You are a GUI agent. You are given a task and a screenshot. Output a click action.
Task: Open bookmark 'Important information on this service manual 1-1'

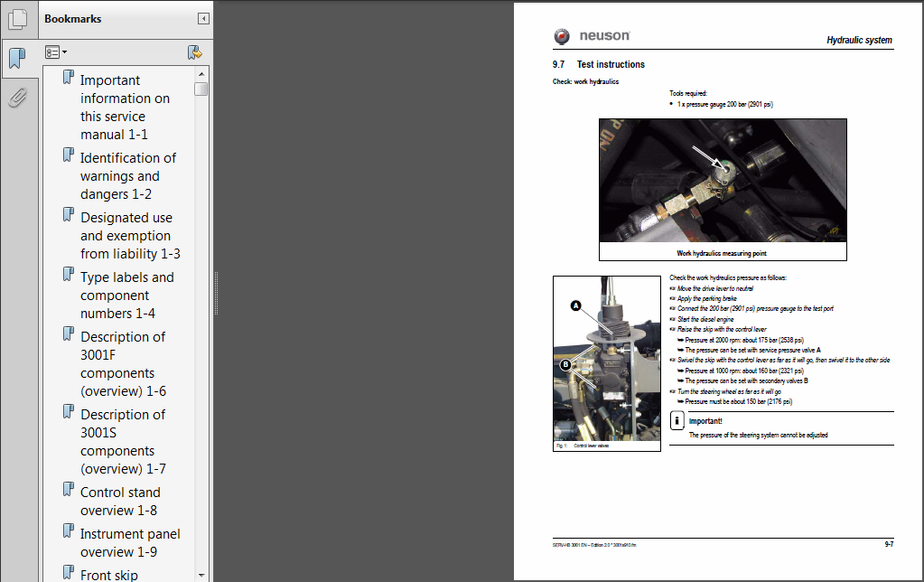125,108
